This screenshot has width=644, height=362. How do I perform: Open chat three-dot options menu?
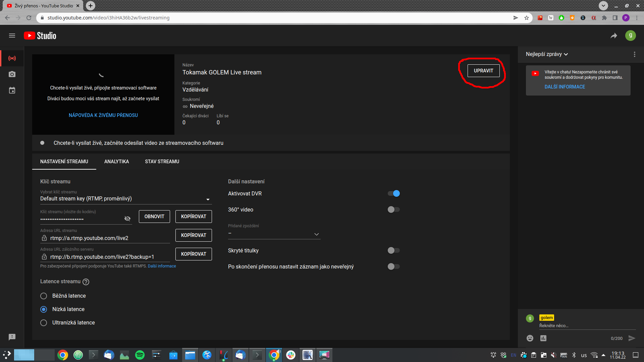point(634,54)
